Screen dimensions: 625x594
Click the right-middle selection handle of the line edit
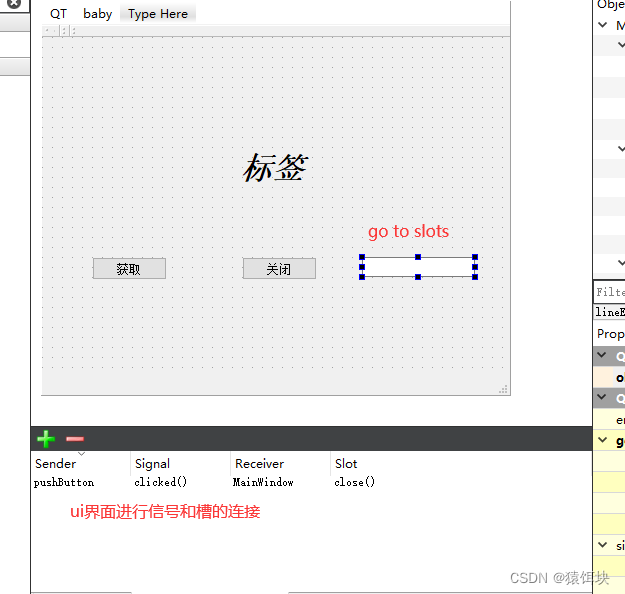pos(475,267)
